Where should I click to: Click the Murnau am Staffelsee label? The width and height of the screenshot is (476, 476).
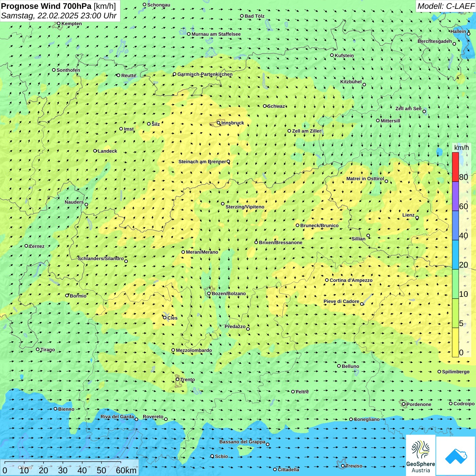tap(216, 34)
